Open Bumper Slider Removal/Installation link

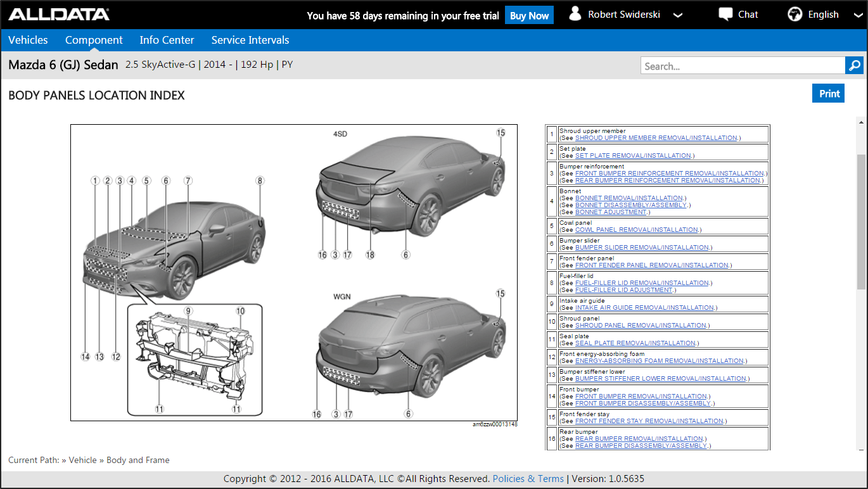pos(642,248)
